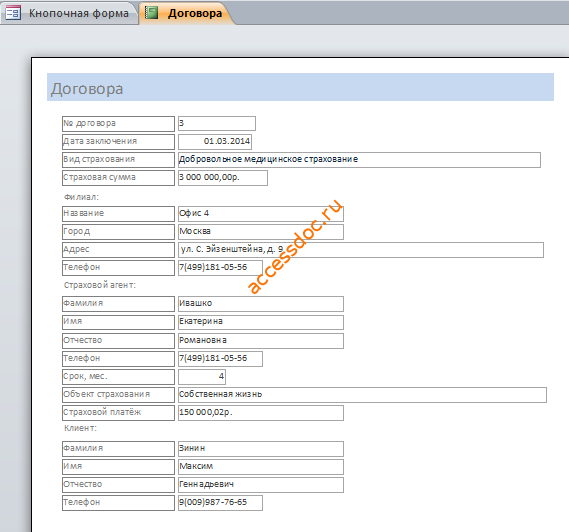Click the № договора label
This screenshot has height=532, width=569.
pyautogui.click(x=118, y=124)
